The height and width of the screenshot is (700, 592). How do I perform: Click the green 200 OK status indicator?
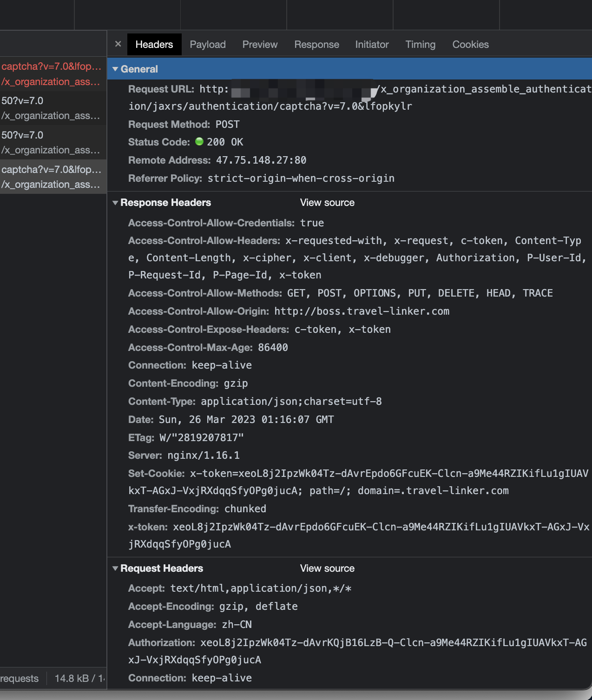pyautogui.click(x=199, y=142)
